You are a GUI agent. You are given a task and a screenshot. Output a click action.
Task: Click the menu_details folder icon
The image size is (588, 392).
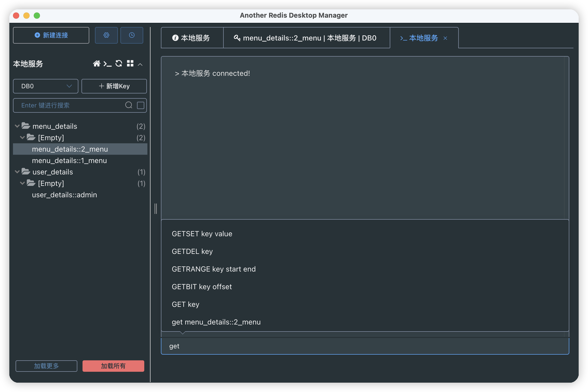tap(26, 126)
